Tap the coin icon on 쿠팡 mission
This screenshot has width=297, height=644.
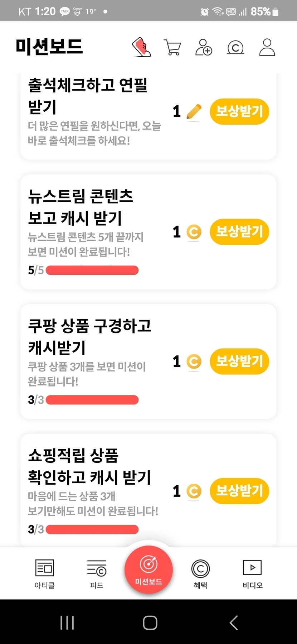click(x=194, y=361)
